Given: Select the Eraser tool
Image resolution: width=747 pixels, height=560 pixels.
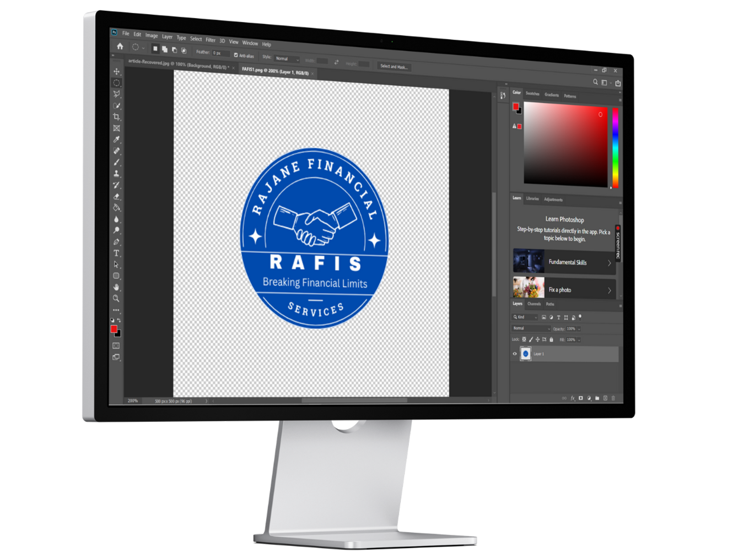Looking at the screenshot, I should [116, 196].
